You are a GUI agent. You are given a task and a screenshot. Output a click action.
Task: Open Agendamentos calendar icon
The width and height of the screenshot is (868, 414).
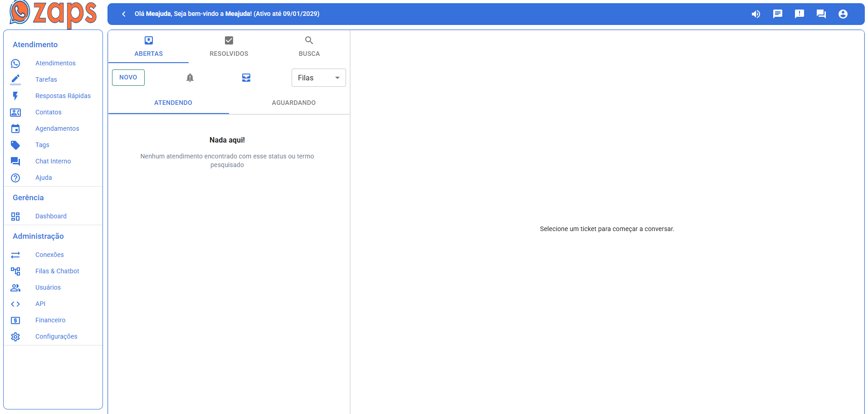tap(15, 128)
